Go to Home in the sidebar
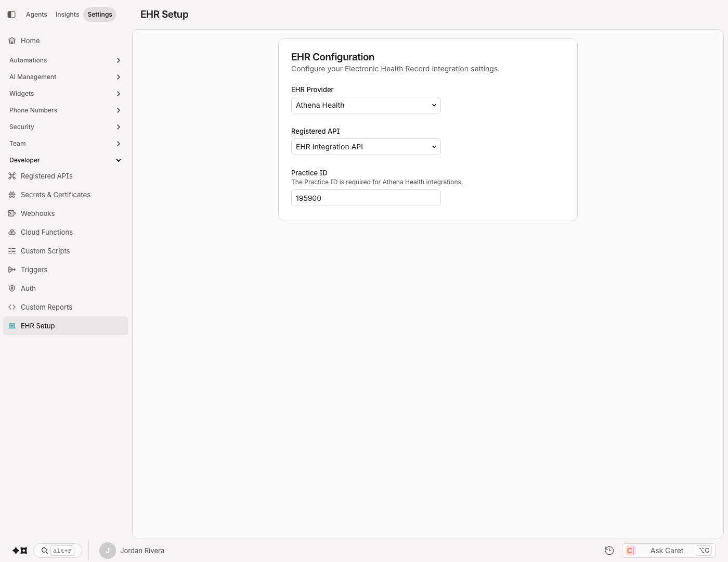Screen dimensions: 728x562 coord(66,41)
